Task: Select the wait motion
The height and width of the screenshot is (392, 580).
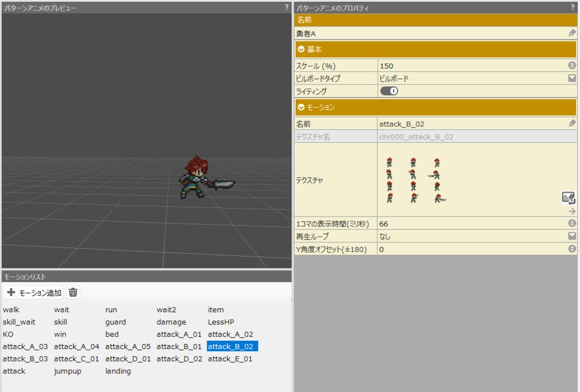Action: 61,309
